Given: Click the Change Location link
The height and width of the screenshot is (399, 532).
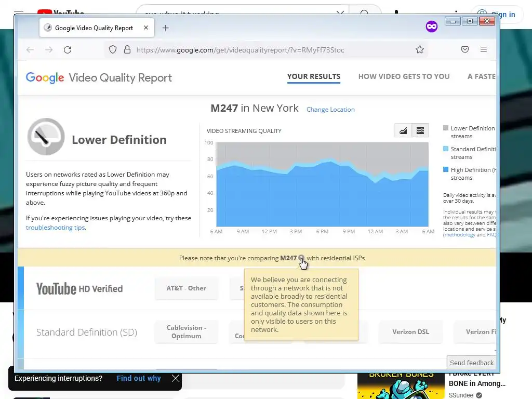Looking at the screenshot, I should tap(330, 110).
